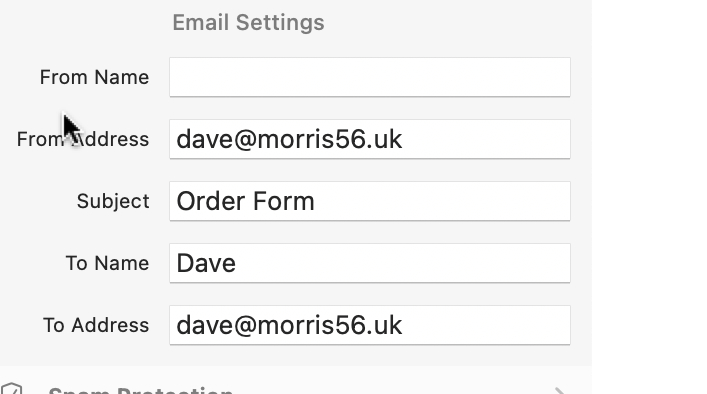Place cursor after Order Form text

click(x=316, y=201)
